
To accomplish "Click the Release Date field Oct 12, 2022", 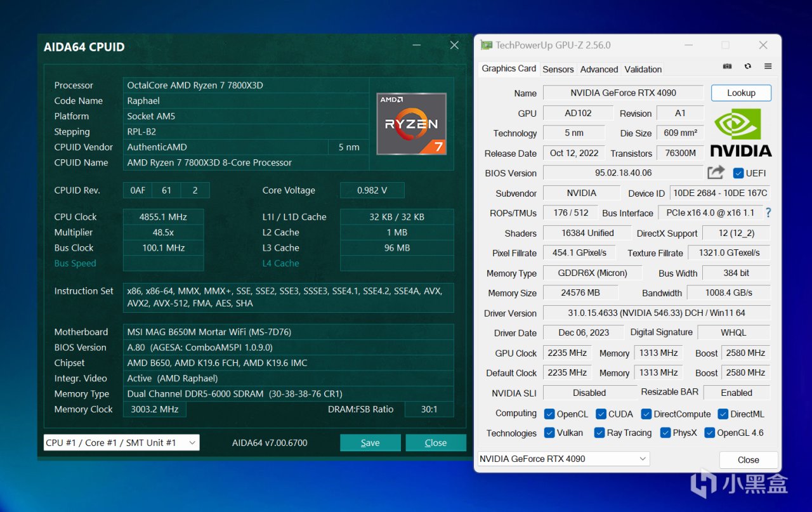I will click(574, 153).
